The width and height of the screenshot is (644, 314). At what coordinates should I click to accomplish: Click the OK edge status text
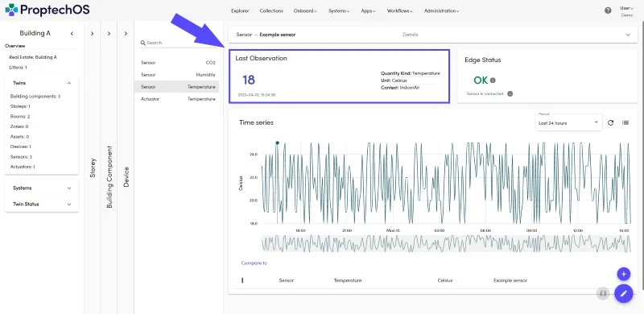[x=481, y=81]
